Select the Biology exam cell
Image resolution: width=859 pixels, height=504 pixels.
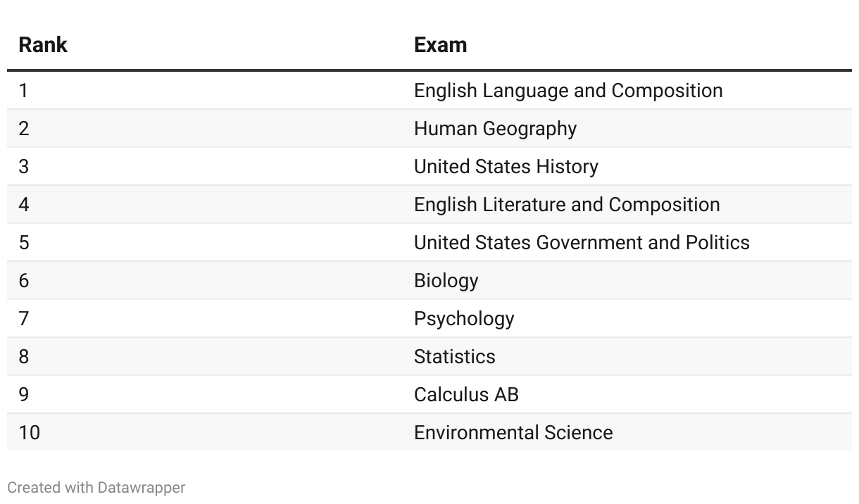point(446,280)
